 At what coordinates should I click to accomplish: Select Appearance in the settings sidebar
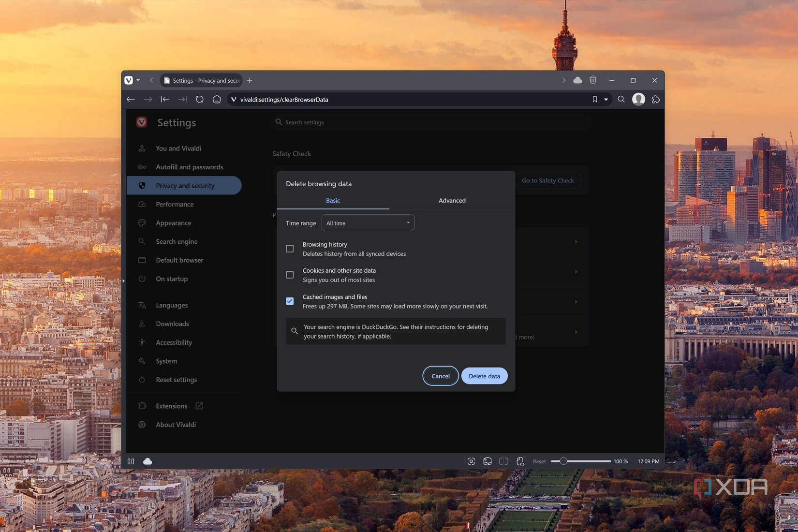click(x=173, y=223)
